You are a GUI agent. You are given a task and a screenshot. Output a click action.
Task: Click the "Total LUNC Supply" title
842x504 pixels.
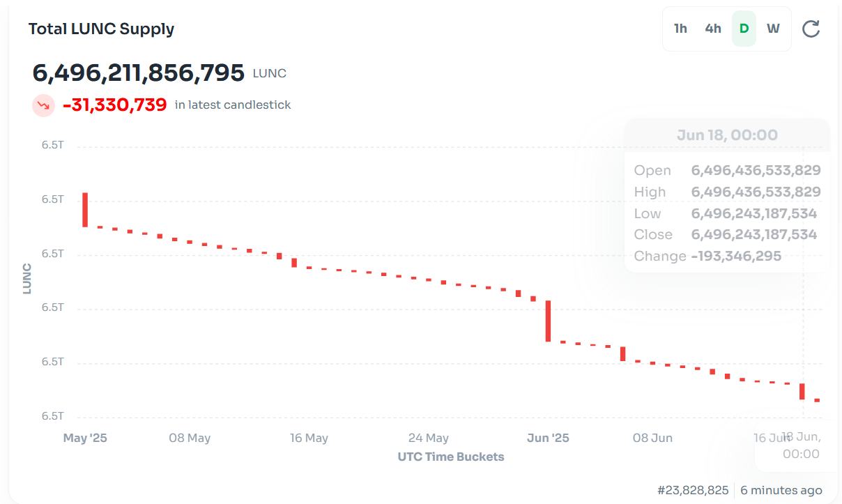pyautogui.click(x=101, y=29)
